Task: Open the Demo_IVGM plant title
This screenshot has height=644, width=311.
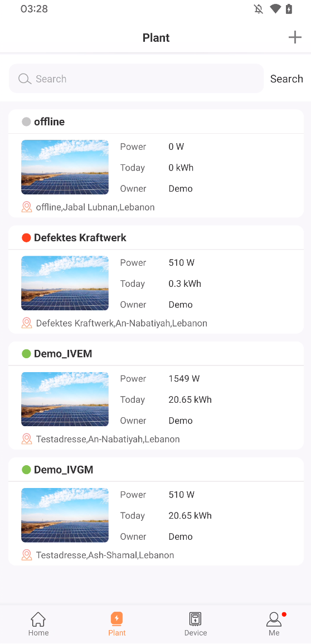Action: coord(64,470)
